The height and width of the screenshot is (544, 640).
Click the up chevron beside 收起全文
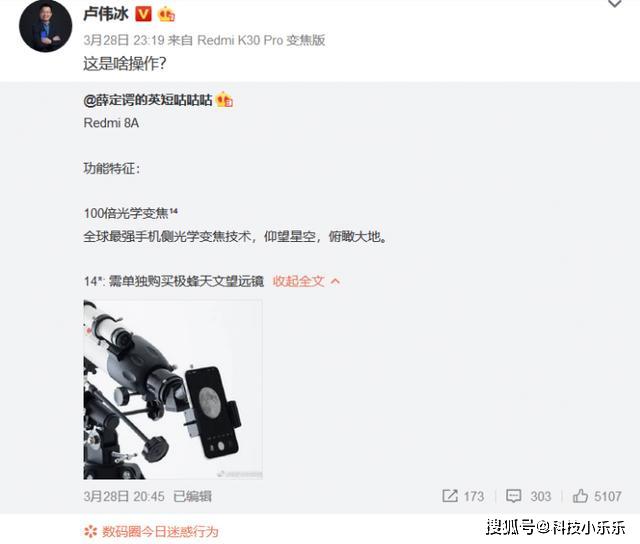coord(335,281)
